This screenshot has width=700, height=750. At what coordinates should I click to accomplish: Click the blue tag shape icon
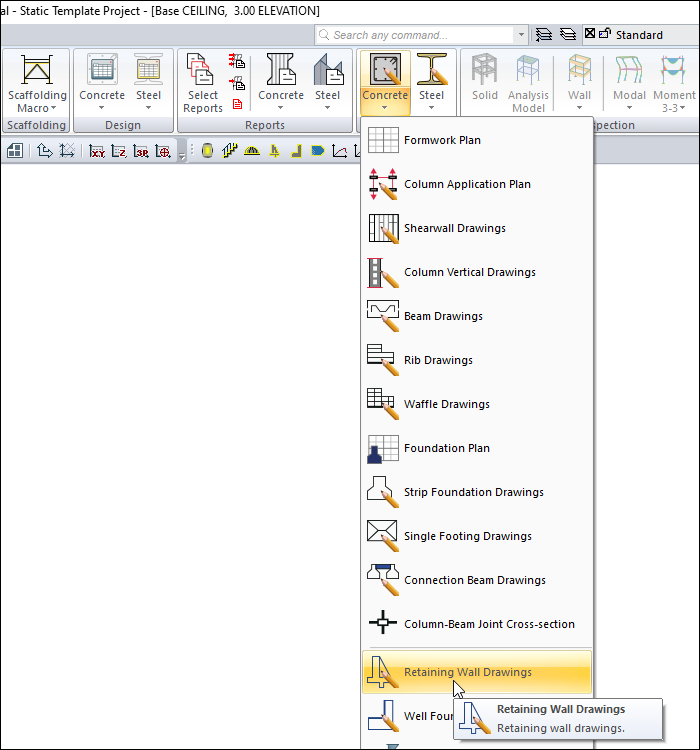tap(318, 151)
